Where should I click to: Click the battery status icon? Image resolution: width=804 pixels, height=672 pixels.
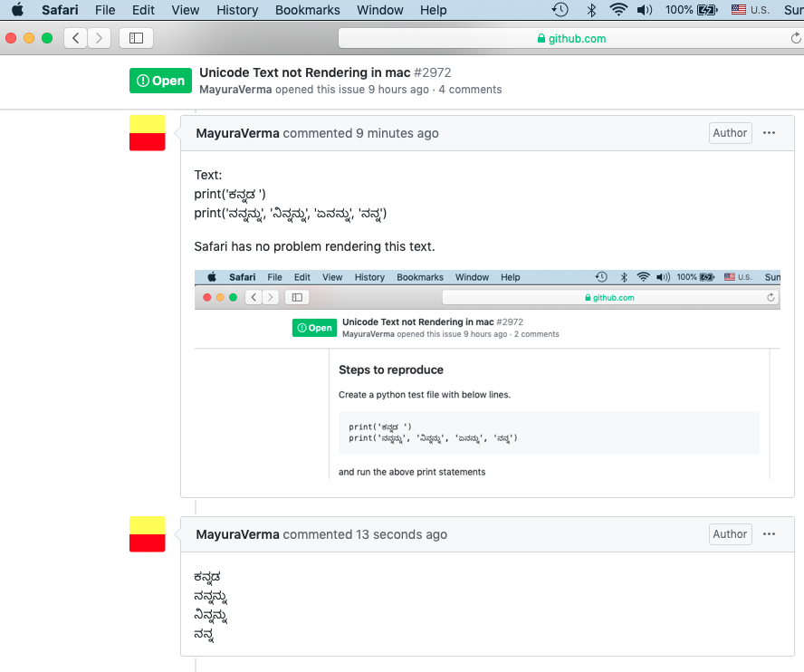[708, 10]
